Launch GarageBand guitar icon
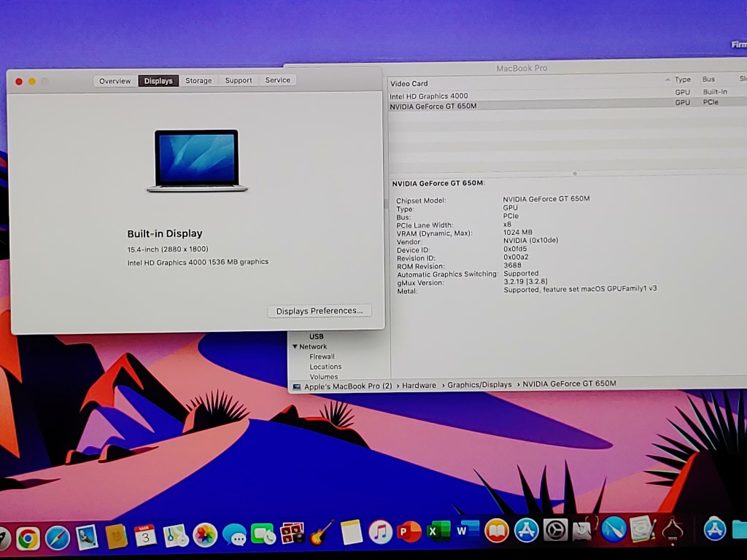Image resolution: width=747 pixels, height=560 pixels. [x=322, y=533]
